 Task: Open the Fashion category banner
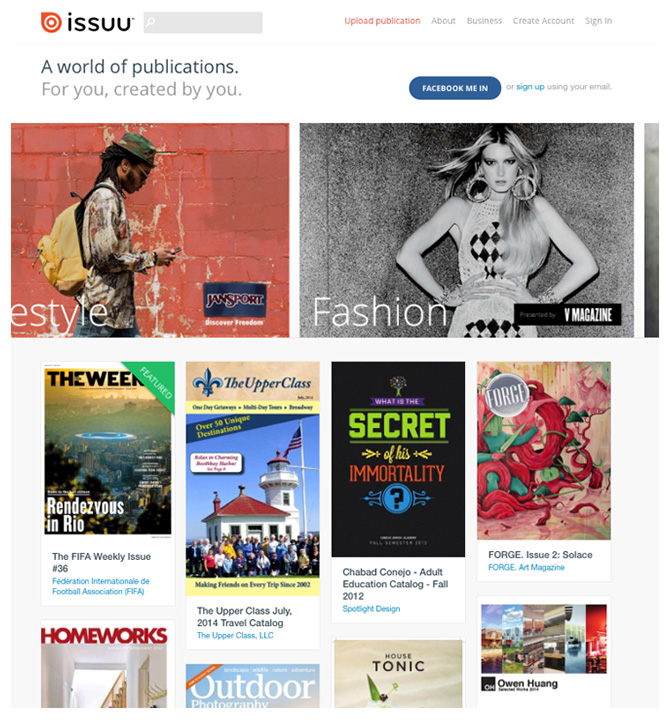[467, 230]
